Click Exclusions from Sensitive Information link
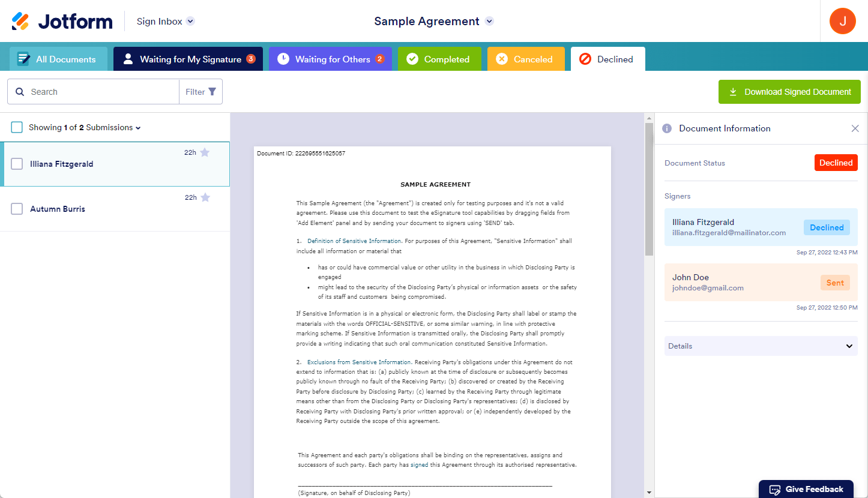Viewport: 868px width, 498px height. 359,362
